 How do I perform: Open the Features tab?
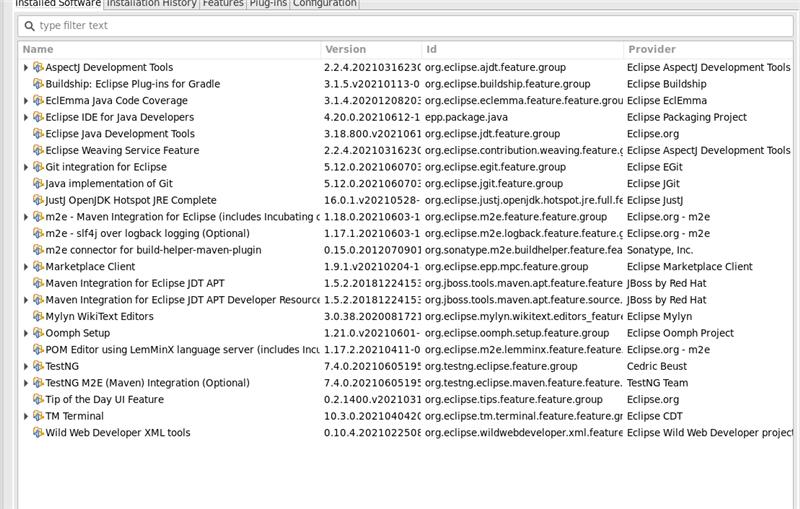[223, 4]
